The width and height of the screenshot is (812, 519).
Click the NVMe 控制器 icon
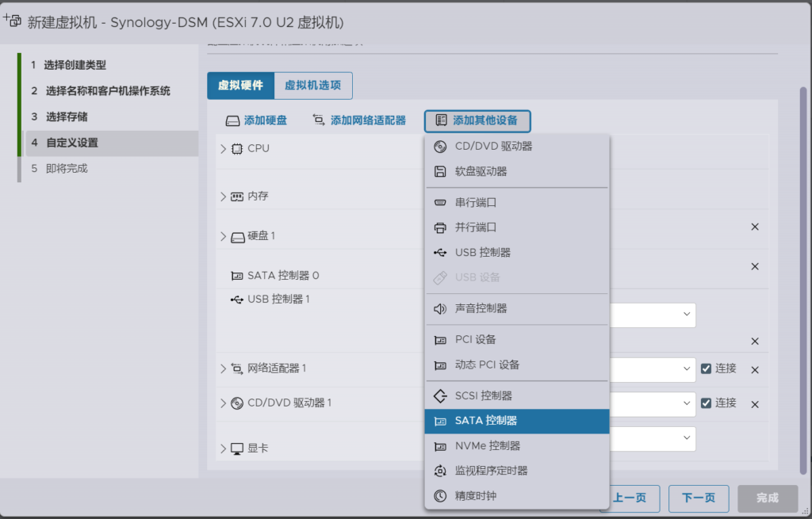coord(439,446)
